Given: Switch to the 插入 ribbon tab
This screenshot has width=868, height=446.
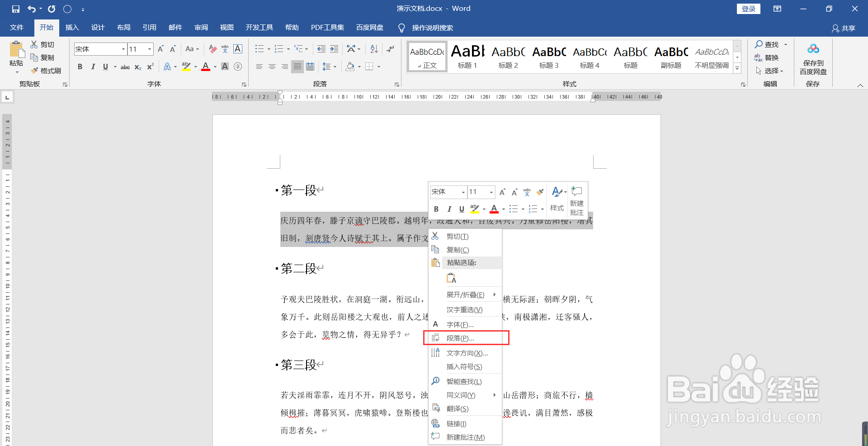Looking at the screenshot, I should tap(72, 28).
